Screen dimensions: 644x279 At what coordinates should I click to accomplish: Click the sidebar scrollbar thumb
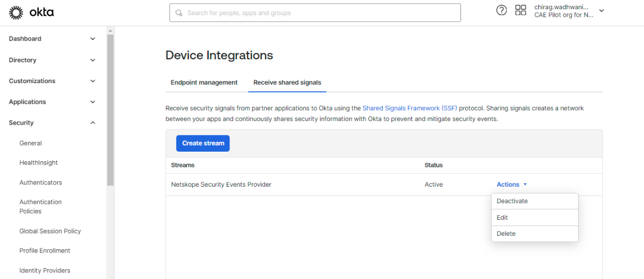coord(110,110)
